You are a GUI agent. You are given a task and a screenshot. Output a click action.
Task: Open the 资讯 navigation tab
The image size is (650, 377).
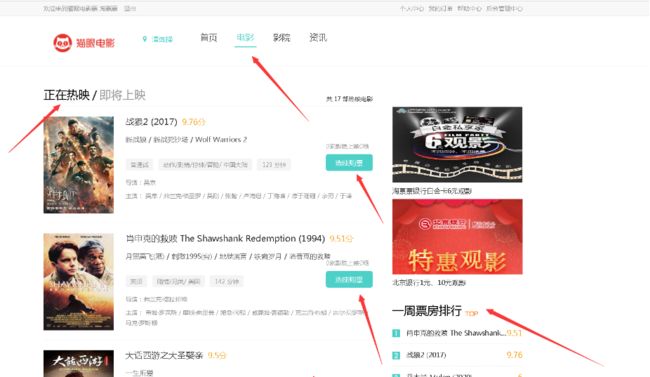[x=318, y=38]
